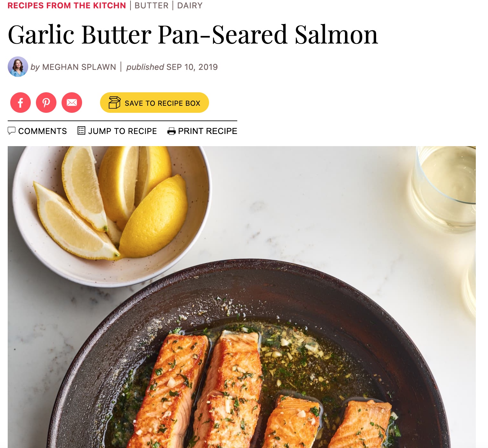Click Print Recipe text

[x=207, y=131]
